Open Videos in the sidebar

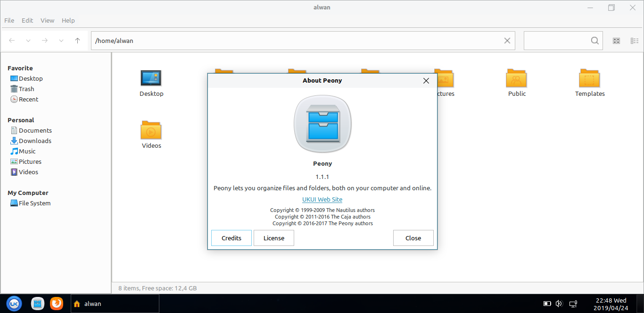(25, 172)
